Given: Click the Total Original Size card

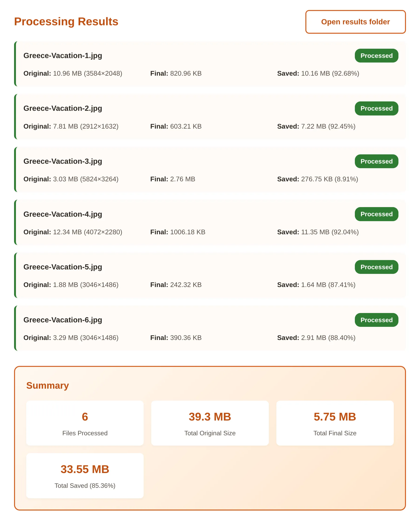Looking at the screenshot, I should click(x=210, y=423).
